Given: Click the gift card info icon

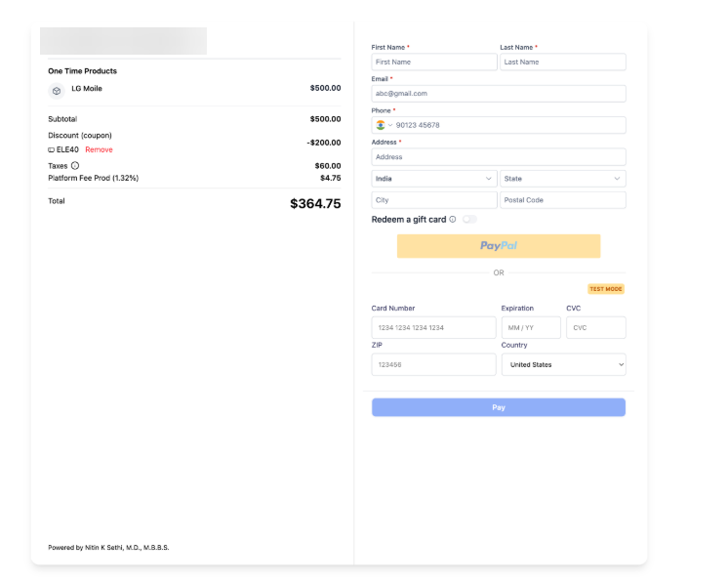Looking at the screenshot, I should click(x=453, y=220).
